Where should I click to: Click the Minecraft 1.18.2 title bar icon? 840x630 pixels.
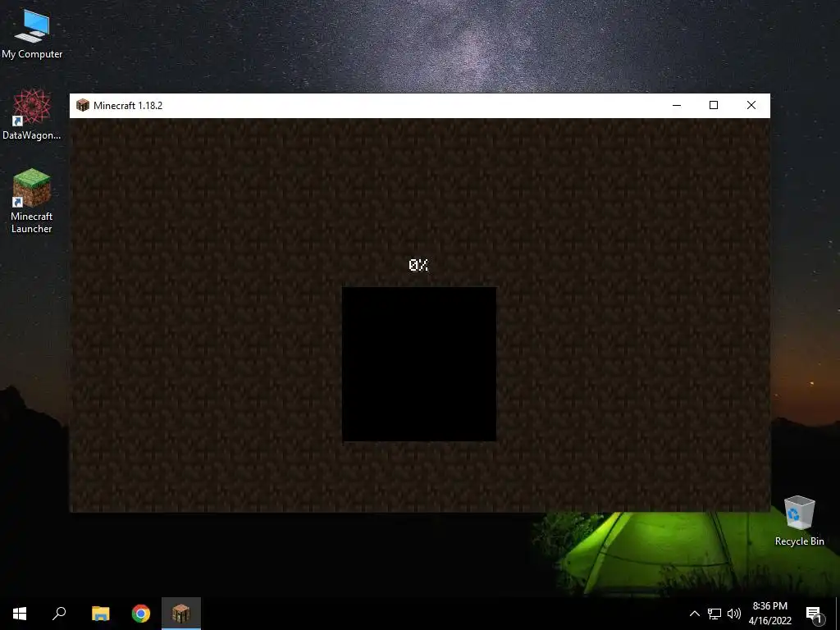[x=83, y=105]
